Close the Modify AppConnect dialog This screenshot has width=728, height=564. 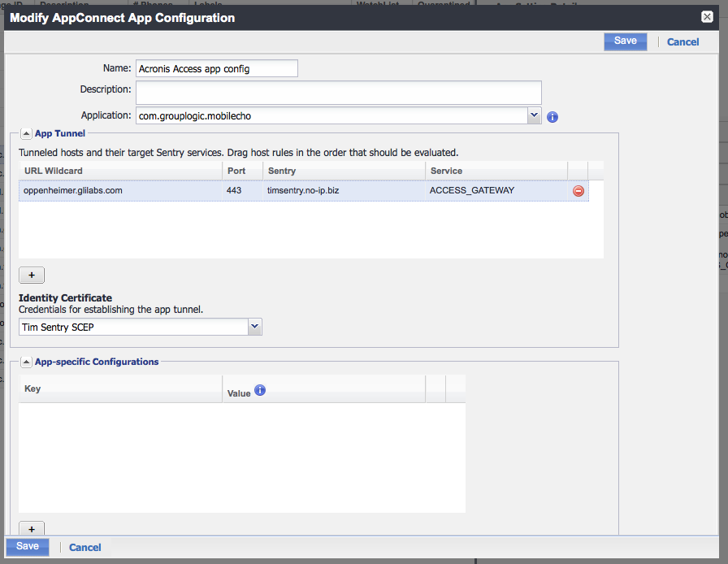click(707, 17)
